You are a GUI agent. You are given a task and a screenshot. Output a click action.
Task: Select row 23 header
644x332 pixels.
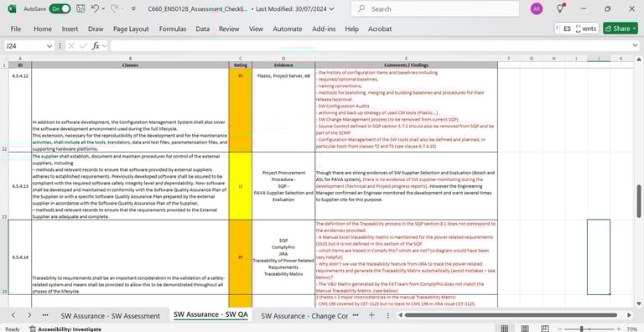(4, 186)
